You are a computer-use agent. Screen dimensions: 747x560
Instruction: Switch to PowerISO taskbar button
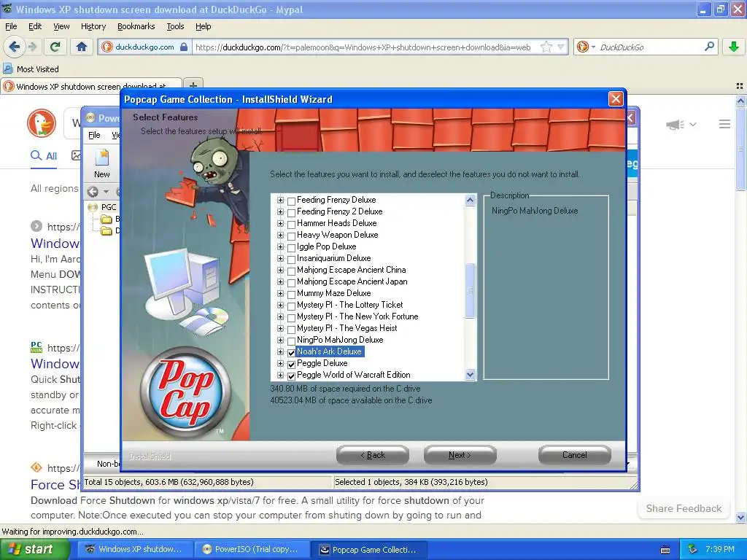[x=252, y=549]
